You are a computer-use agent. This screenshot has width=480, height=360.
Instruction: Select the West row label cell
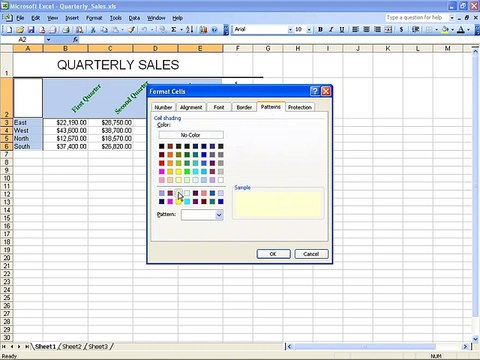tap(28, 131)
